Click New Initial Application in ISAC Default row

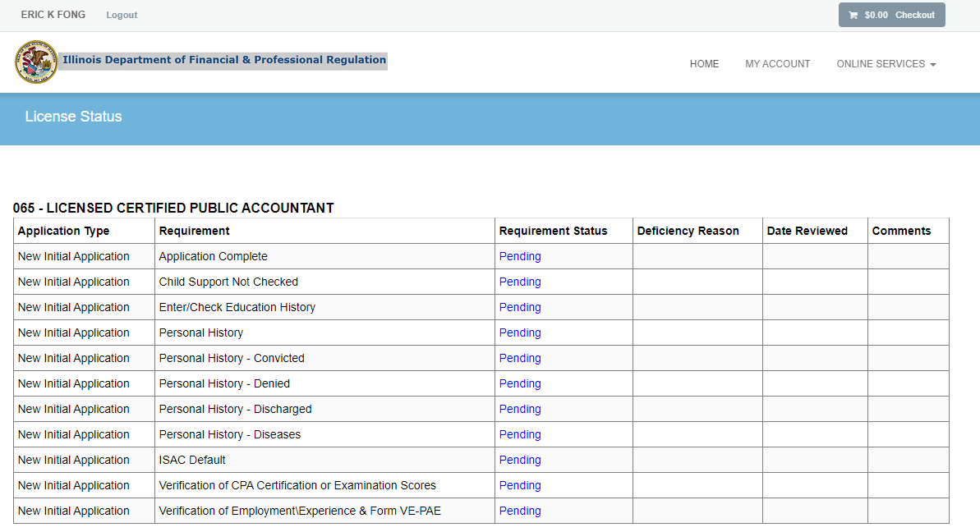point(74,461)
